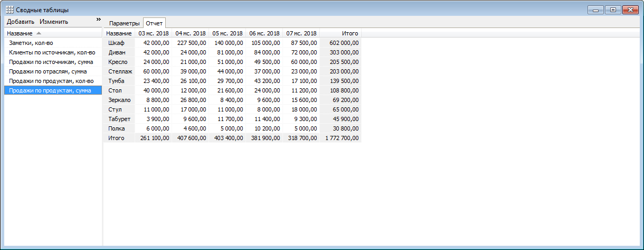Maximize the Сводные таблицы window
Viewport: 644px width, 250px height.
[x=613, y=10]
